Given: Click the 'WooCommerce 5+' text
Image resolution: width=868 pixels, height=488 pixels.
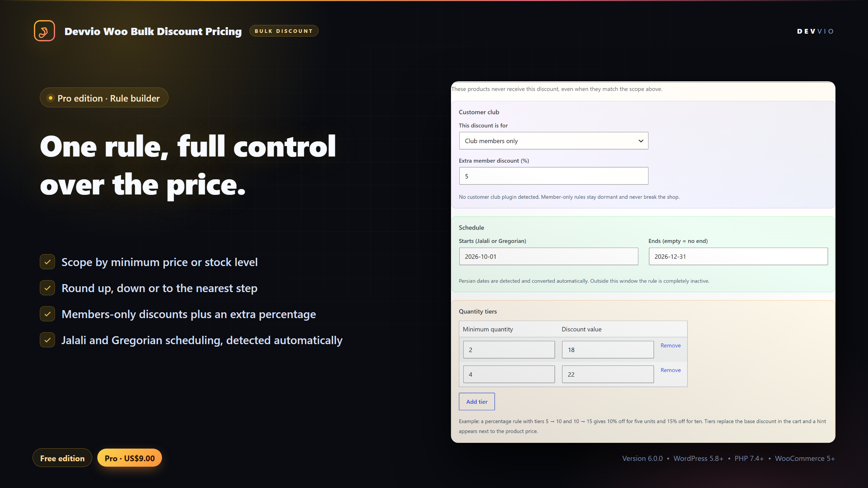Looking at the screenshot, I should pos(805,458).
